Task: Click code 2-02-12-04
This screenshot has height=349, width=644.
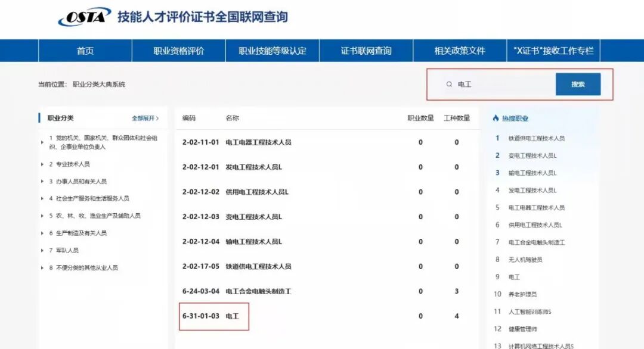Action: pyautogui.click(x=201, y=242)
